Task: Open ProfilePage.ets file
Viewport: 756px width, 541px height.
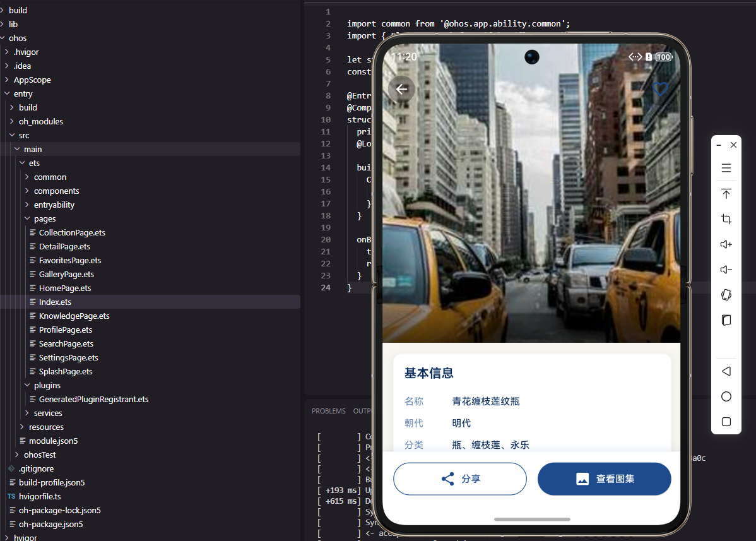Action: pyautogui.click(x=65, y=330)
